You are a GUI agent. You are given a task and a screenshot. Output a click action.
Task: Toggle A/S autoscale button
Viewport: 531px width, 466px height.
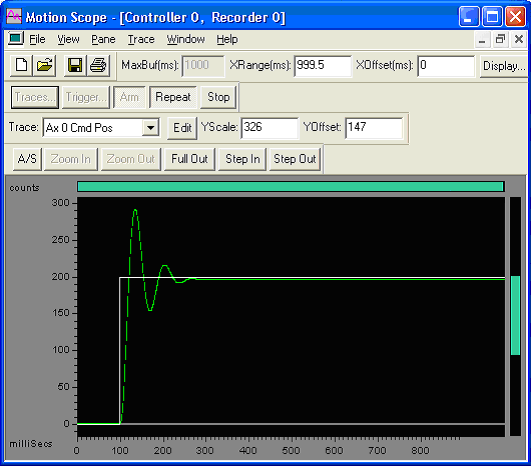click(27, 159)
